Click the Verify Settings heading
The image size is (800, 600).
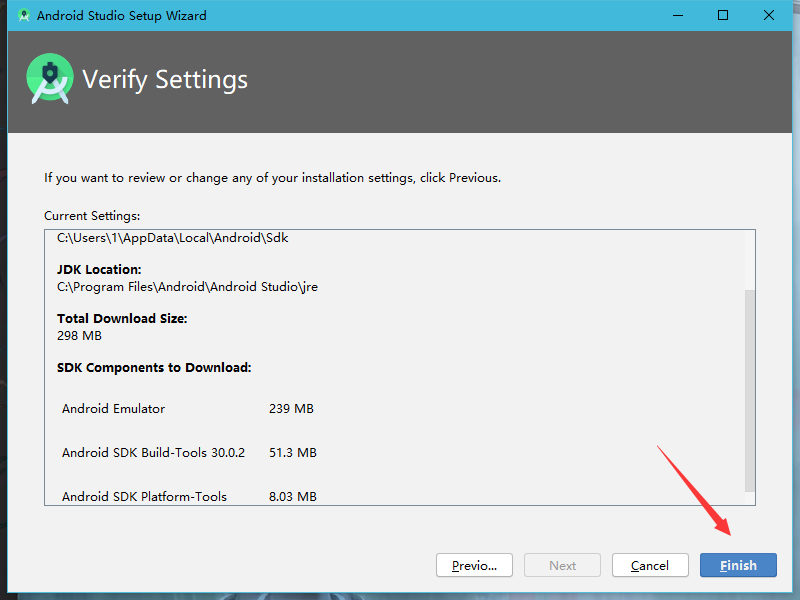coord(165,80)
